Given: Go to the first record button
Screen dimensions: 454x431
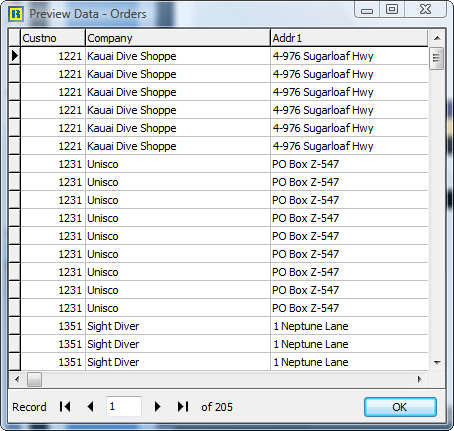Looking at the screenshot, I should point(65,407).
